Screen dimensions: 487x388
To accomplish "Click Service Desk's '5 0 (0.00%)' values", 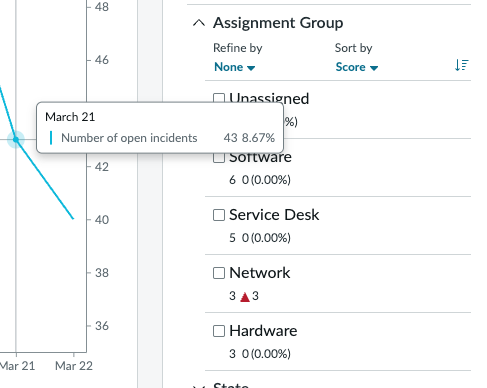I will tap(260, 238).
